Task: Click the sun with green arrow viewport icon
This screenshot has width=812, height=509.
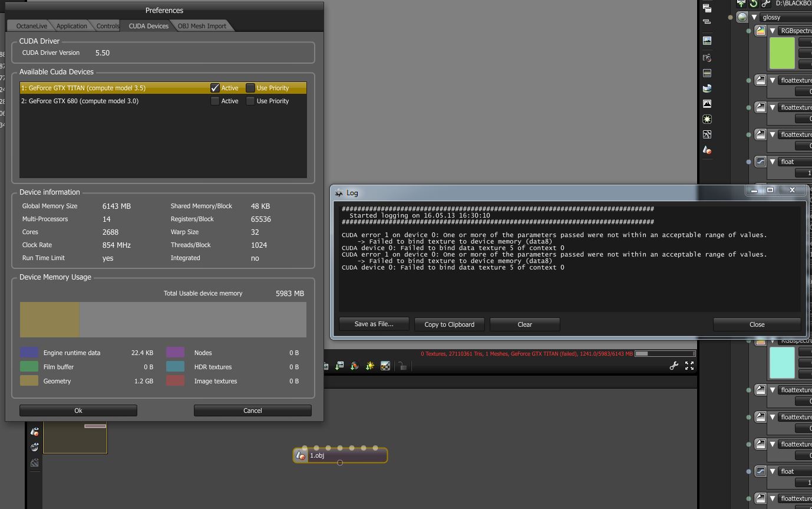Action: tap(370, 366)
